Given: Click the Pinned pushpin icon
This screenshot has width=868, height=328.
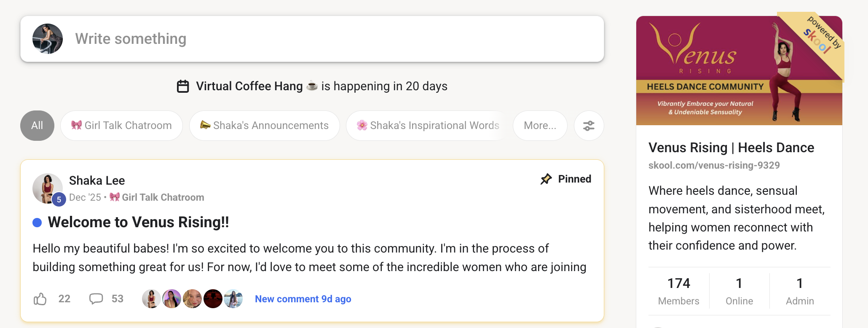Looking at the screenshot, I should coord(546,179).
